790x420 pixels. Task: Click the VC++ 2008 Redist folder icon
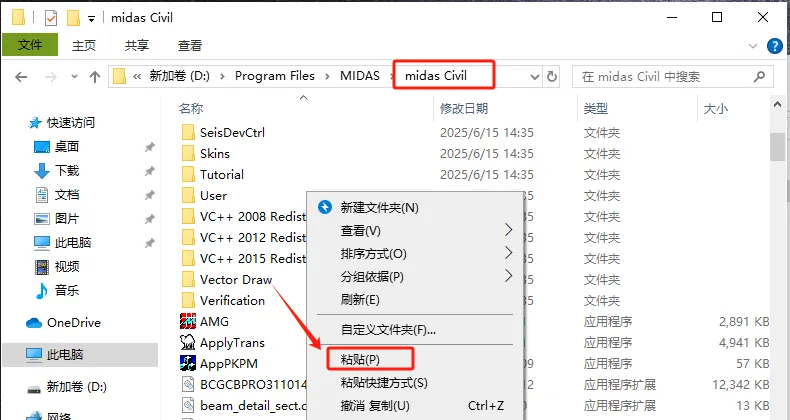pos(188,217)
